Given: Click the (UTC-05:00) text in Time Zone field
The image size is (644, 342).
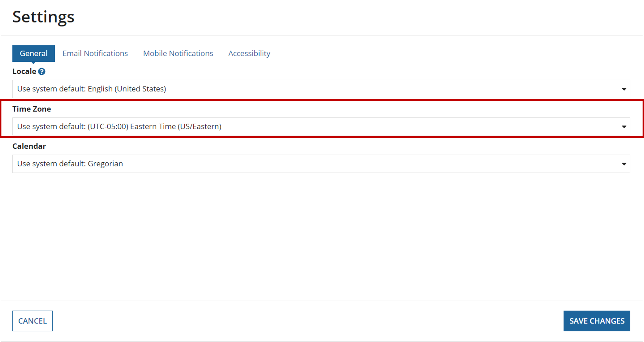Looking at the screenshot, I should [108, 126].
